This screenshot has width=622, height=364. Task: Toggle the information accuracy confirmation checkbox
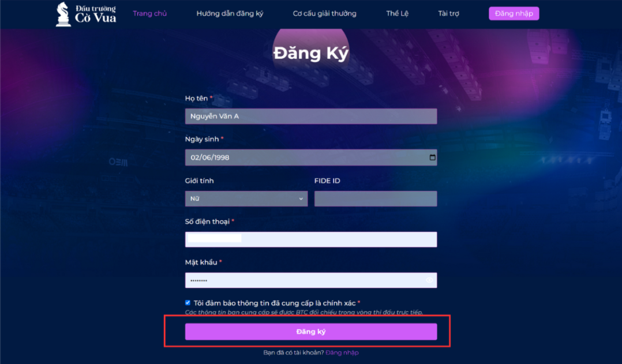pos(188,303)
